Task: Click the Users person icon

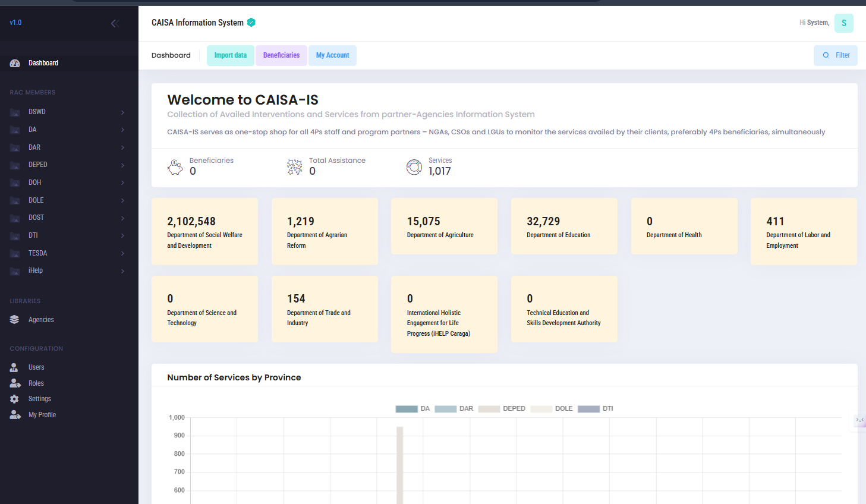Action: 14,367
